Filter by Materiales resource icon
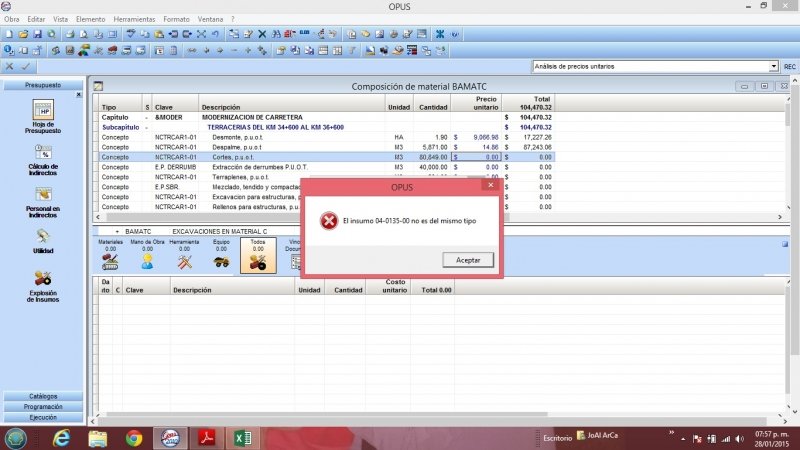Viewport: 800px width, 450px height. [111, 259]
